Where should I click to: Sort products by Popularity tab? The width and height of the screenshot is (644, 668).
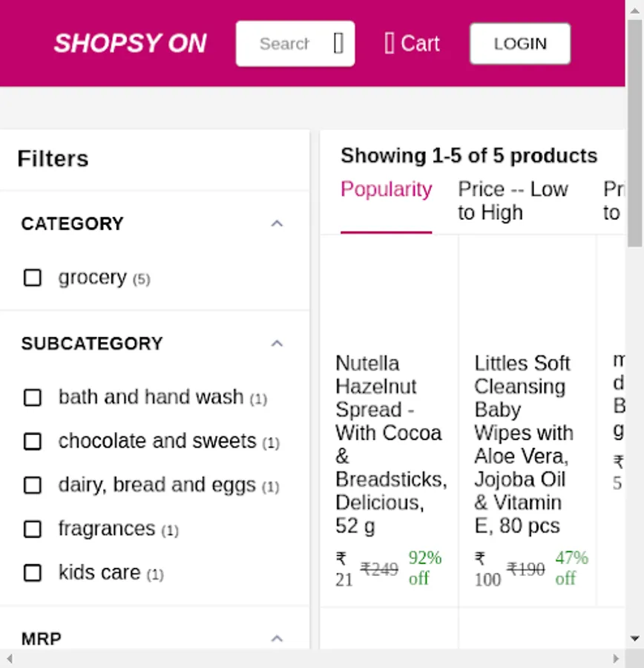386,190
